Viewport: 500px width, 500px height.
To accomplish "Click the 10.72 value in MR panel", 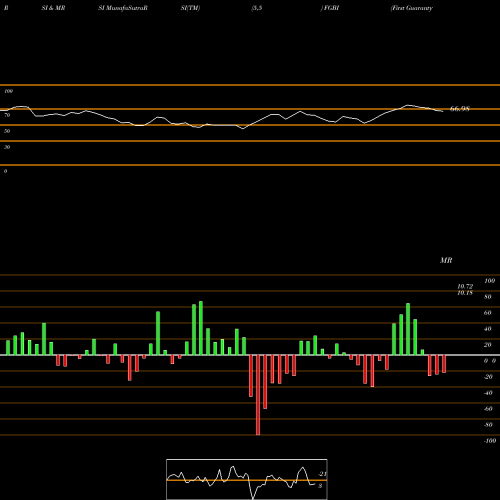I will click(465, 286).
